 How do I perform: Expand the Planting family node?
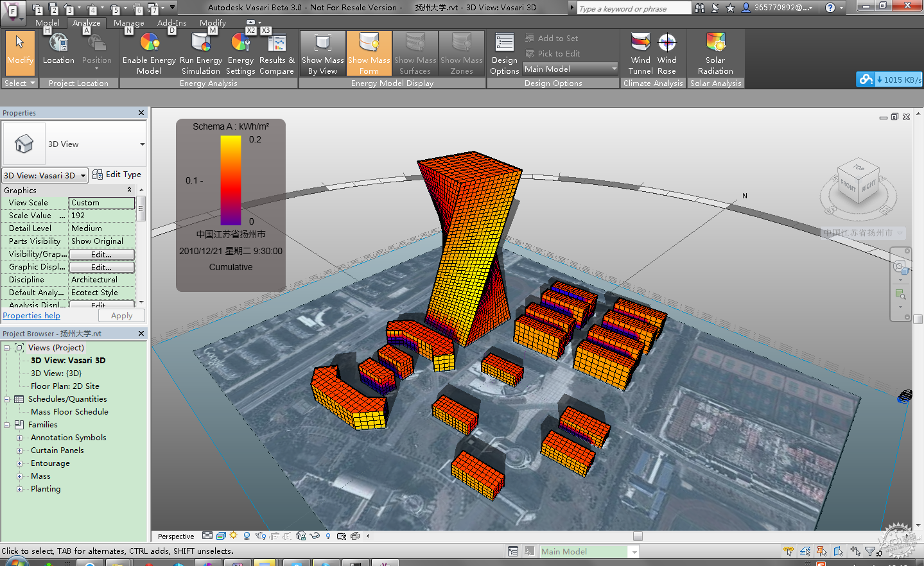pos(19,489)
